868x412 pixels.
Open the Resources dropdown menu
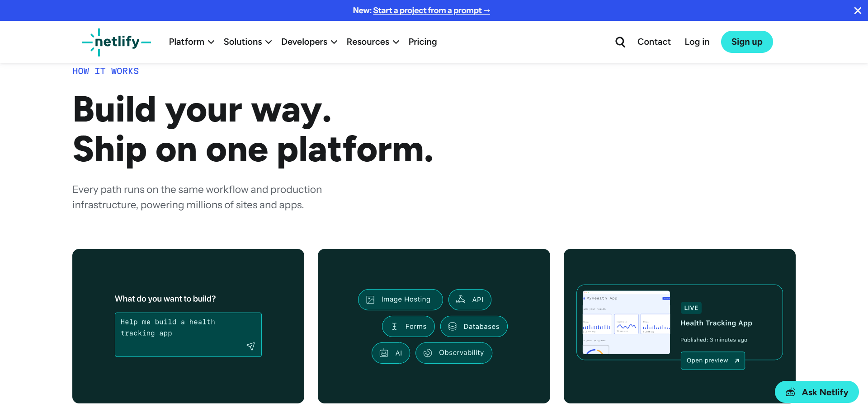pos(373,42)
